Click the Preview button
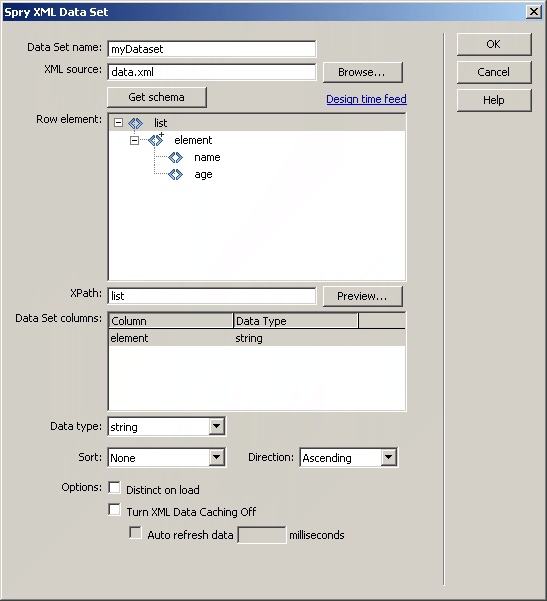The width and height of the screenshot is (547, 601). click(363, 296)
